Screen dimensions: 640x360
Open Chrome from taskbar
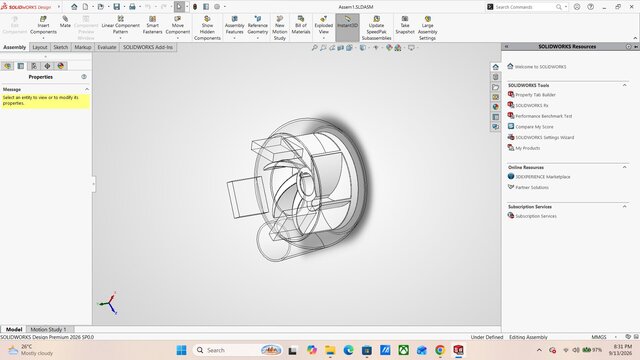coord(440,350)
